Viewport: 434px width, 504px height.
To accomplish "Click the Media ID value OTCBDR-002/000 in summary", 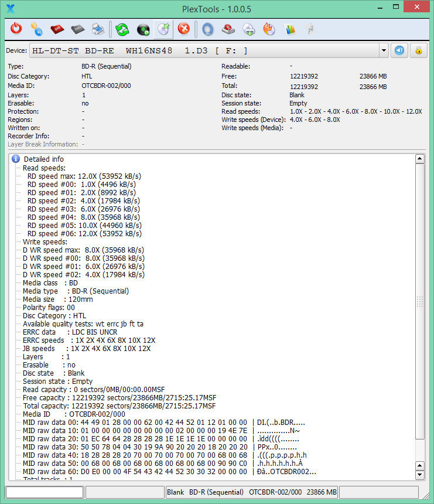I will coord(106,86).
